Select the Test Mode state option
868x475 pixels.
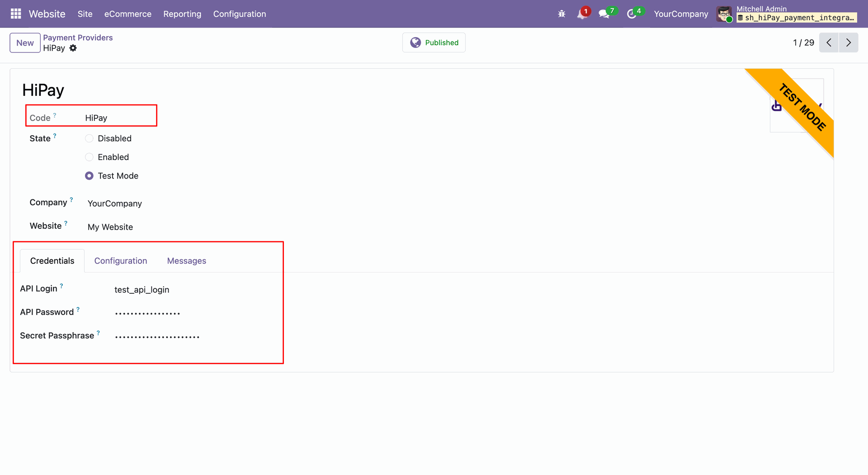(89, 176)
